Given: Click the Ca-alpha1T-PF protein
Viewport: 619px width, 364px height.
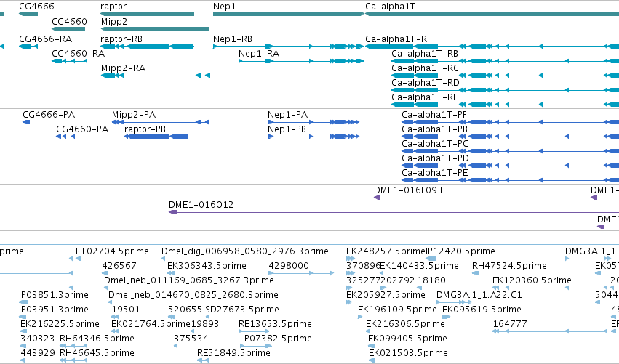Looking at the screenshot, I should (x=510, y=122).
